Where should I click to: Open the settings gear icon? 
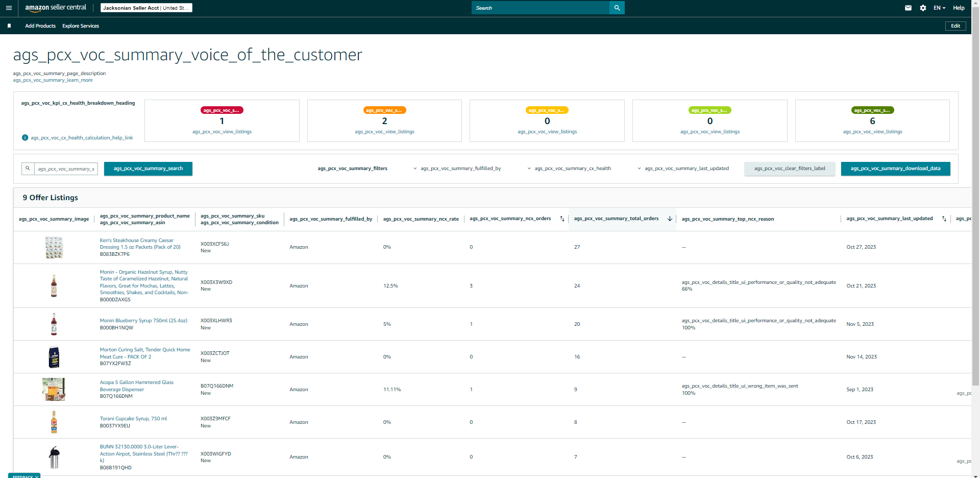[923, 8]
